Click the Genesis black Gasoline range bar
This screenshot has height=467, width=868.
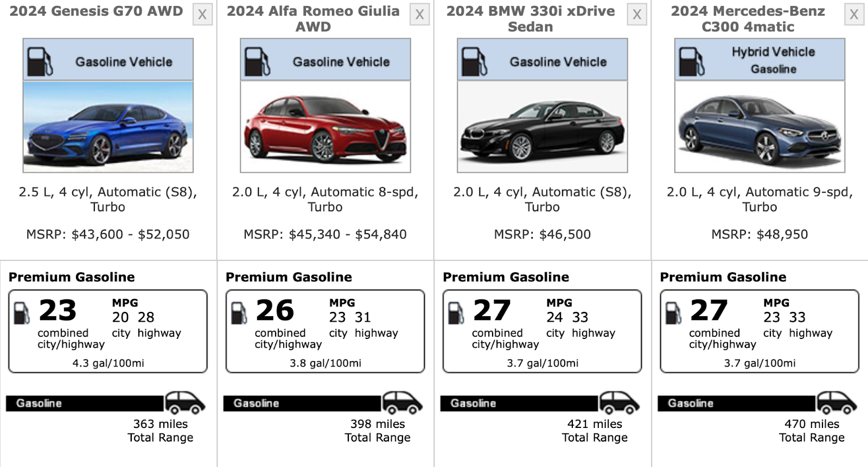(x=85, y=404)
